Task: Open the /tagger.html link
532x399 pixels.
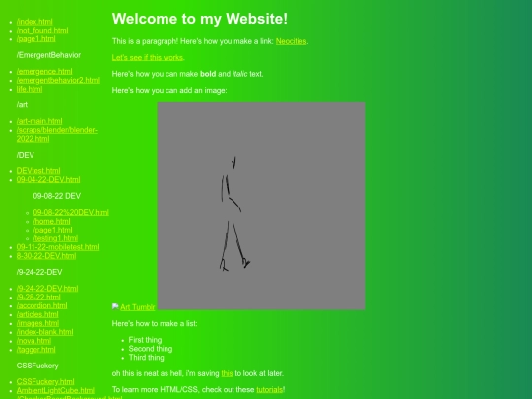Action: click(36, 350)
